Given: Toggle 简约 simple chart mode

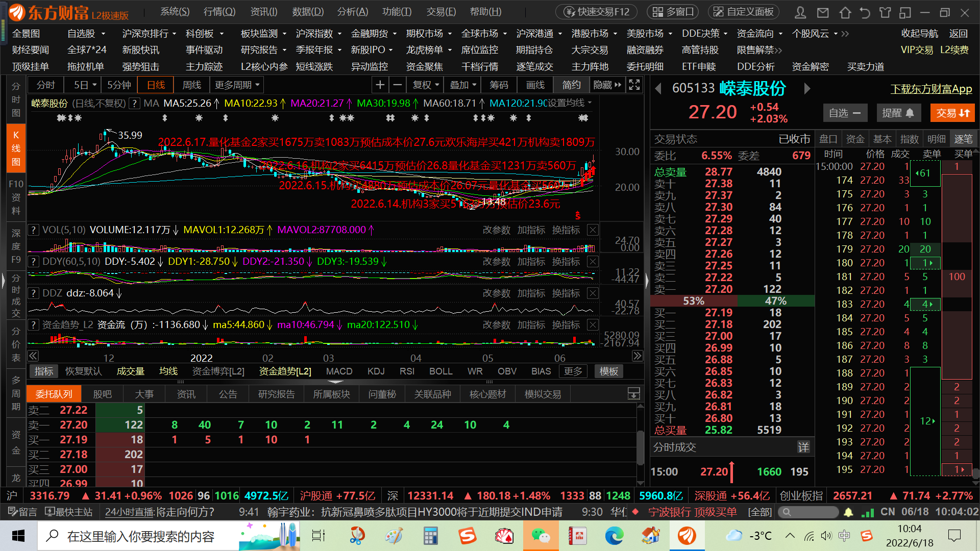Looking at the screenshot, I should [x=571, y=85].
